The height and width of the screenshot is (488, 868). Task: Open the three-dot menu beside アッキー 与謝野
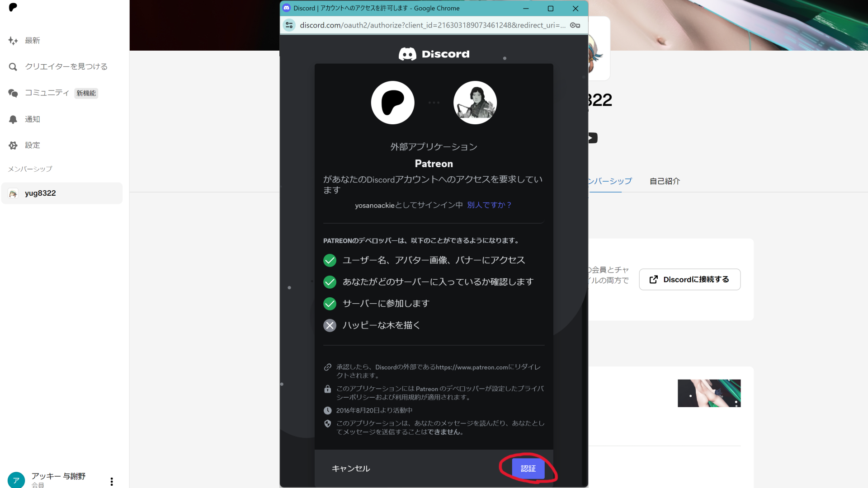coord(112,482)
